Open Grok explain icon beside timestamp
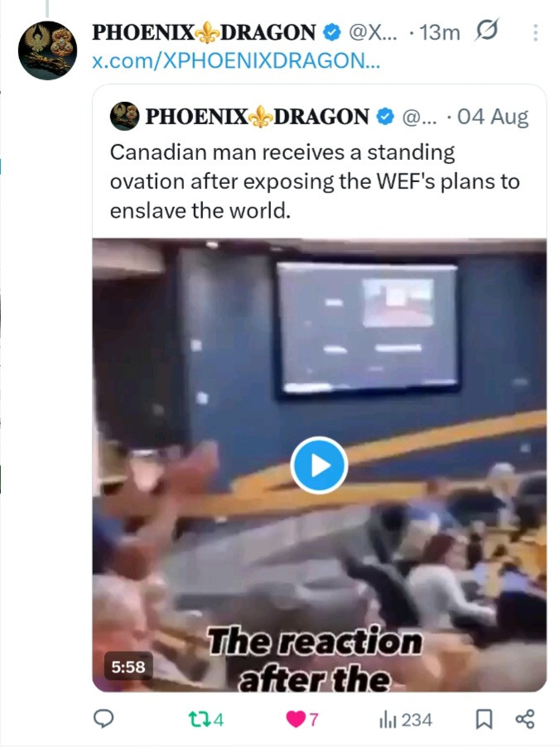560x747 pixels. (487, 31)
